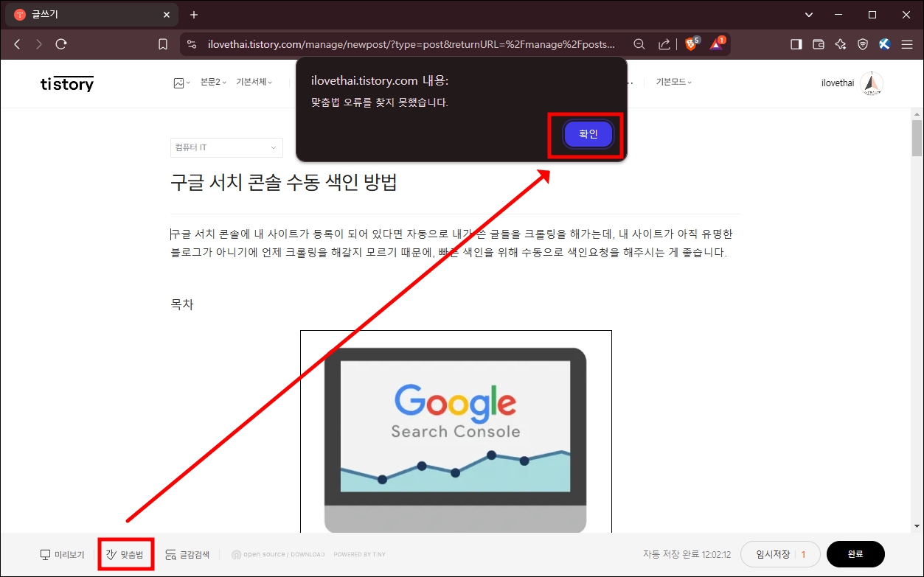The width and height of the screenshot is (924, 577).
Task: Open a new browser tab
Action: 194,15
